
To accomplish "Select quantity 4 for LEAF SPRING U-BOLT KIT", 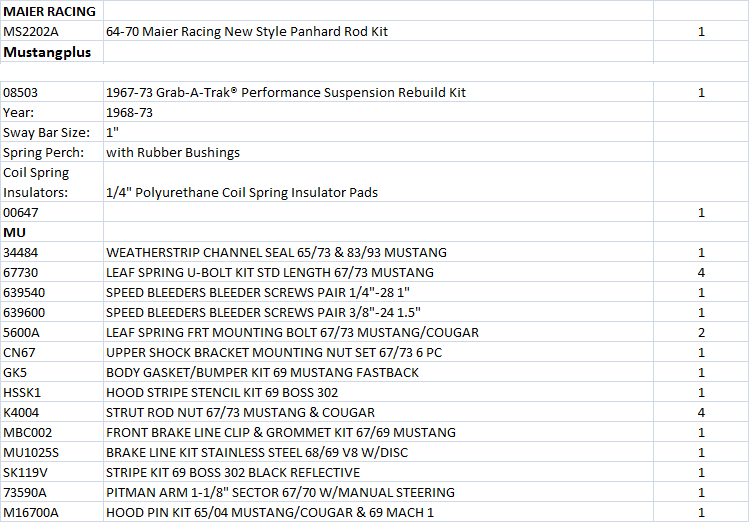I will point(701,272).
